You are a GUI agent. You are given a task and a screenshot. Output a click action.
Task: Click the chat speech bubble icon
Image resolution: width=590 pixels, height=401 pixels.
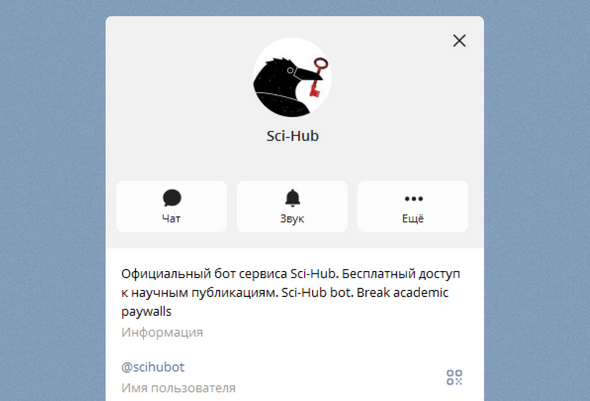coord(172,198)
